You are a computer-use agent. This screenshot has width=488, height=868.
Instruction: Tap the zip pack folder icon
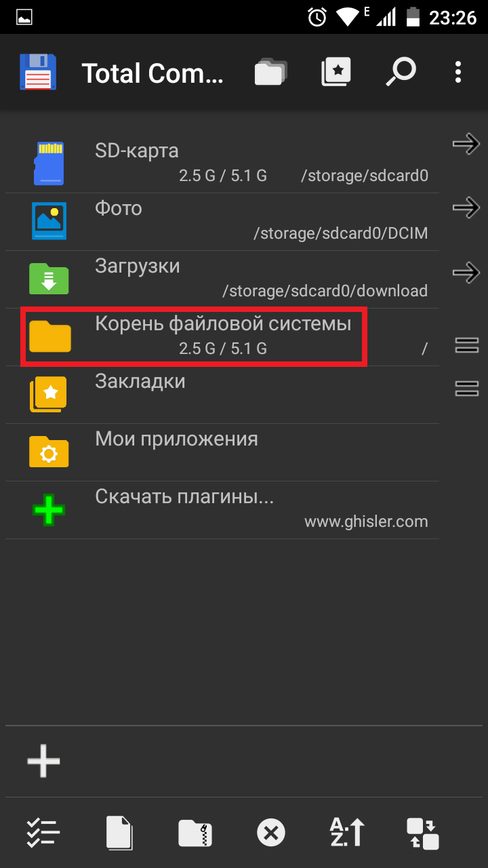tap(195, 833)
